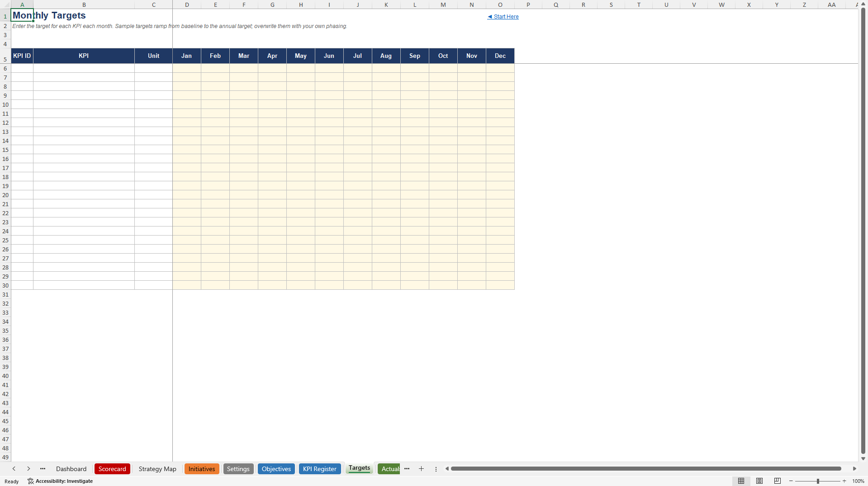This screenshot has height=486, width=868.
Task: Show hidden sheets to the left via ellipsis
Action: [43, 469]
